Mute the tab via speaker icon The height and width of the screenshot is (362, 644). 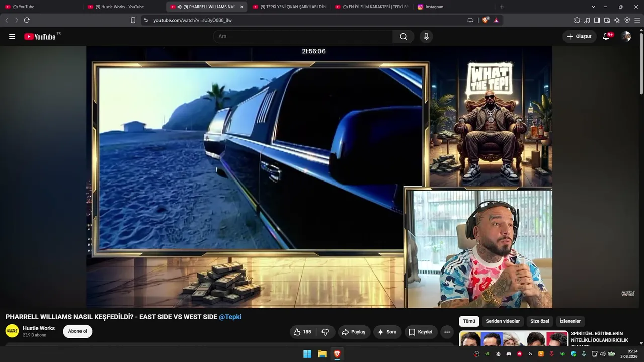[x=180, y=7]
